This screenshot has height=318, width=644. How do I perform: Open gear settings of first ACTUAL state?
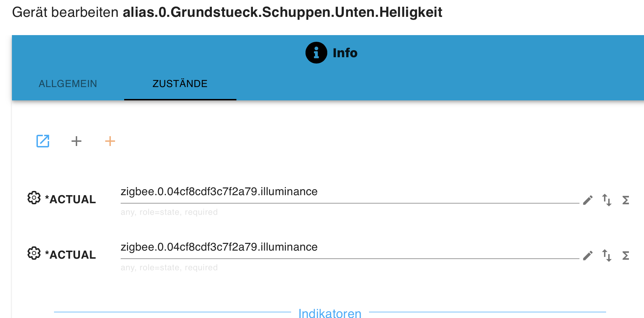(34, 198)
